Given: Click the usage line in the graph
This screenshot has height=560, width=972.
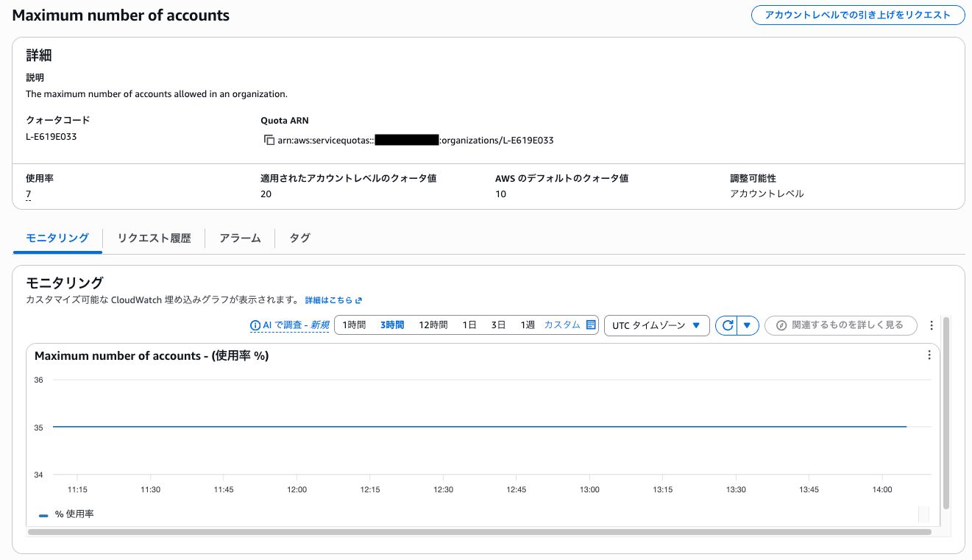Looking at the screenshot, I should point(480,427).
